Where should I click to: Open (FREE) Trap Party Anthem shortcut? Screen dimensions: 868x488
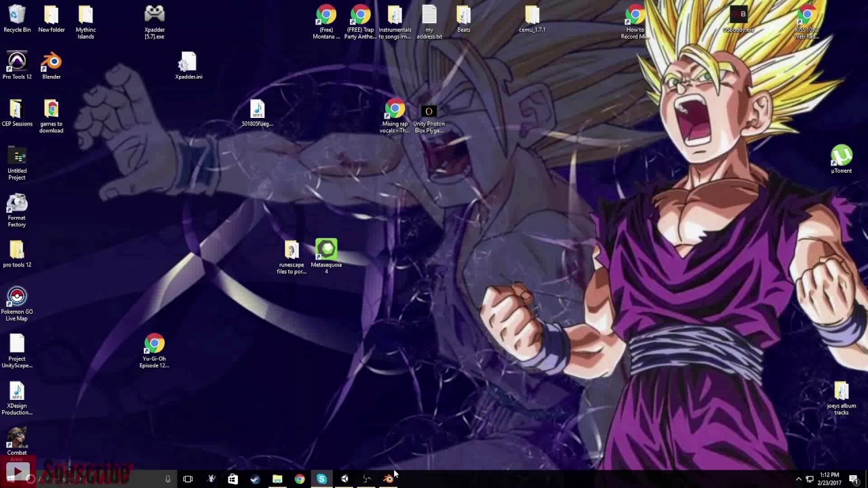tap(360, 23)
